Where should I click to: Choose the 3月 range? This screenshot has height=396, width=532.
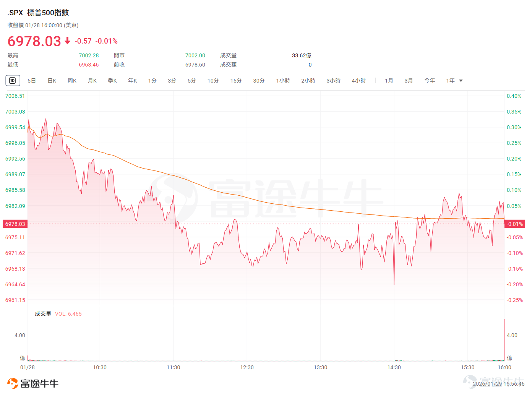[x=409, y=81]
